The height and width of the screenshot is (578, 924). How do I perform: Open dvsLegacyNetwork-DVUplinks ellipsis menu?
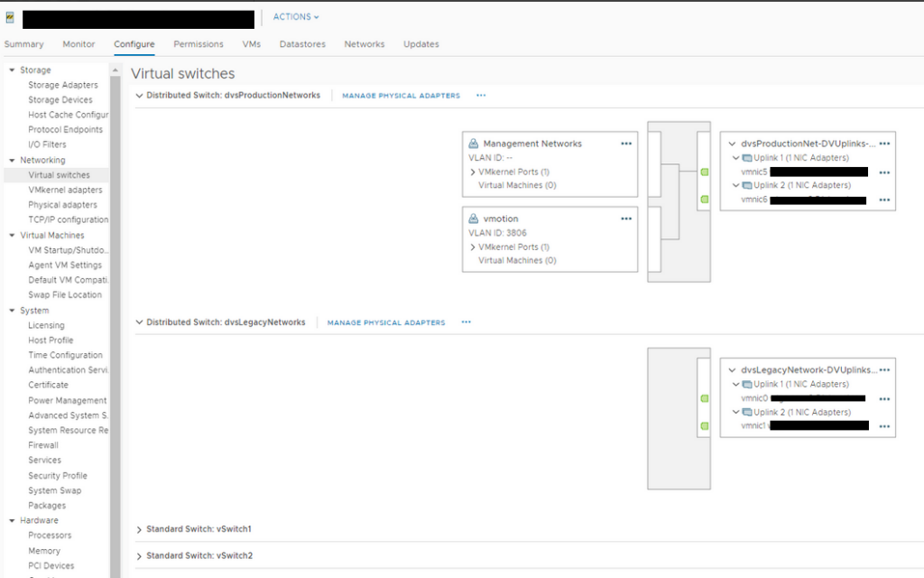click(884, 369)
